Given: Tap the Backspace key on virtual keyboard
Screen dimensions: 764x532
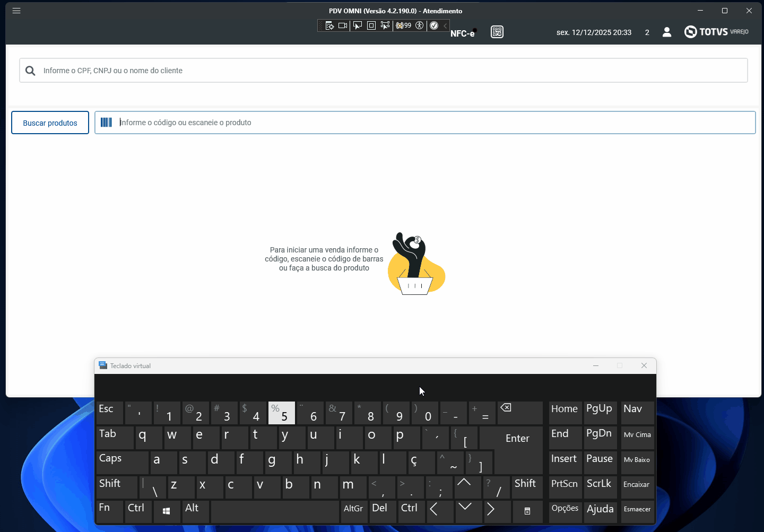Looking at the screenshot, I should point(520,413).
